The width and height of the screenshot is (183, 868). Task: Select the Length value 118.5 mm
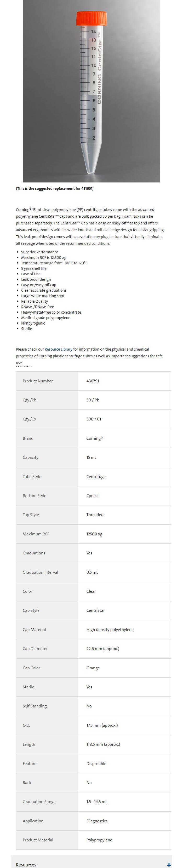(x=103, y=744)
